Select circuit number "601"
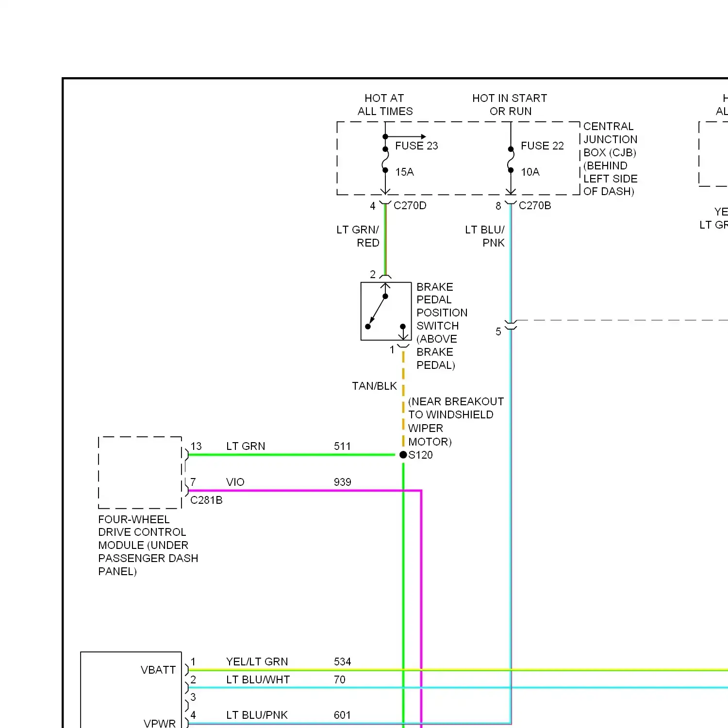The width and height of the screenshot is (728, 728). [x=342, y=715]
